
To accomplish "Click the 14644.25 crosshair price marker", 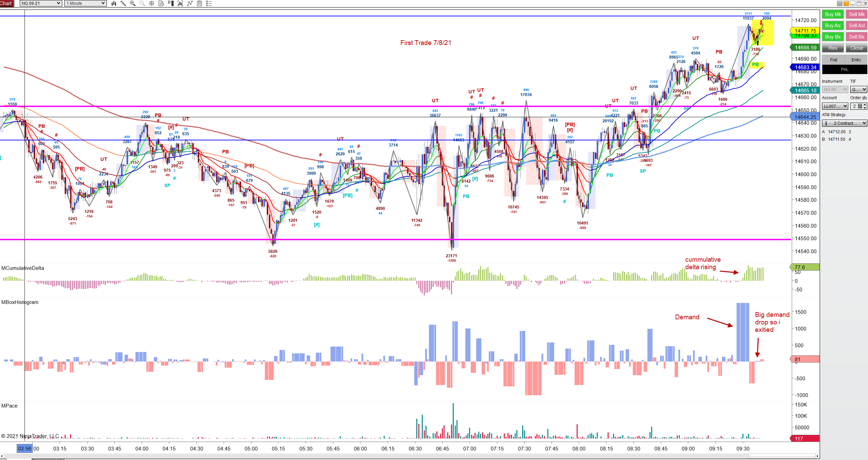I will (804, 117).
